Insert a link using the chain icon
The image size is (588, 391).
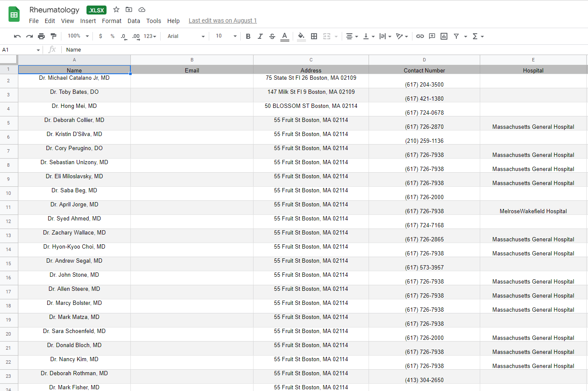point(420,36)
